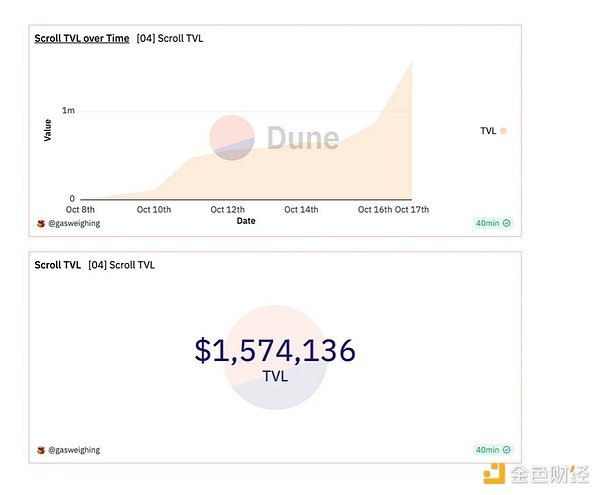Click the Oct 12th label on the date axis
This screenshot has width=600, height=495.
coord(228,210)
